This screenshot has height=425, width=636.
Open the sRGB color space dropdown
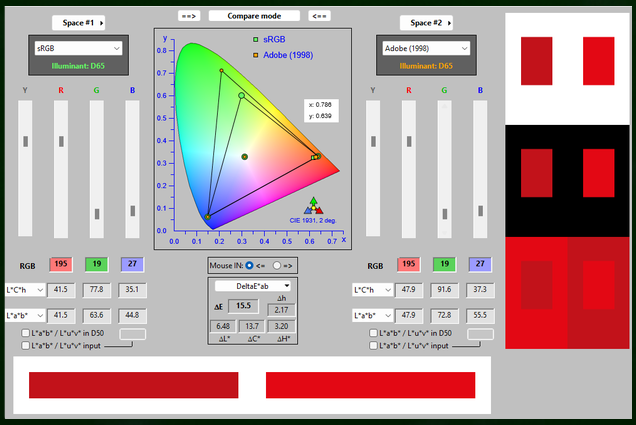78,48
